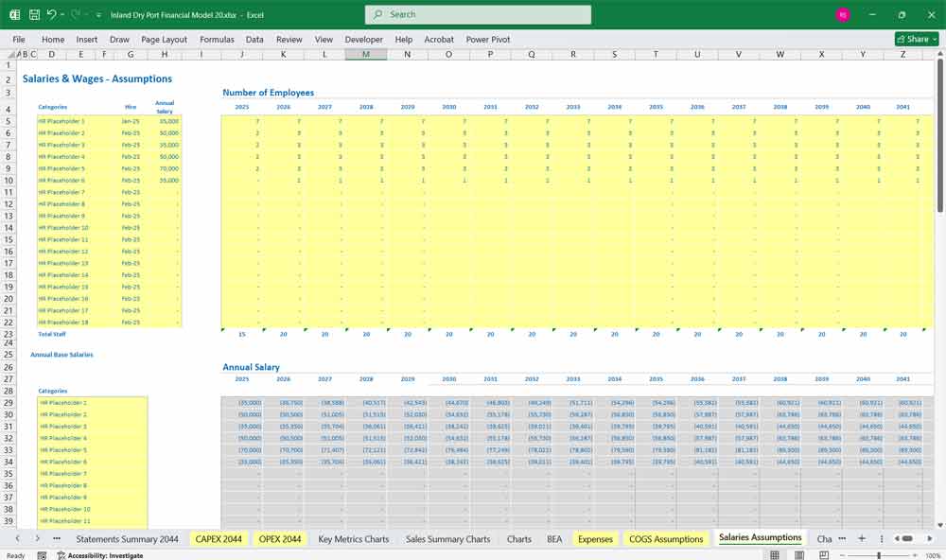The width and height of the screenshot is (946, 560).
Task: Click the Share button
Action: coord(914,39)
